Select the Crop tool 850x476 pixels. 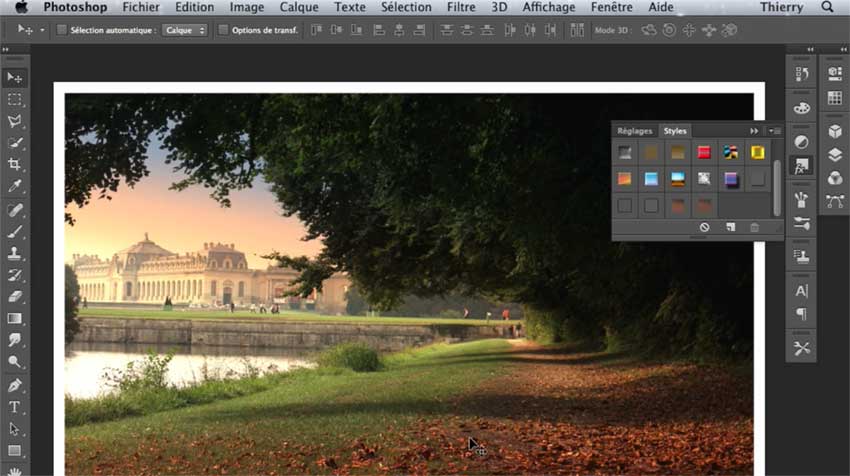coord(15,164)
